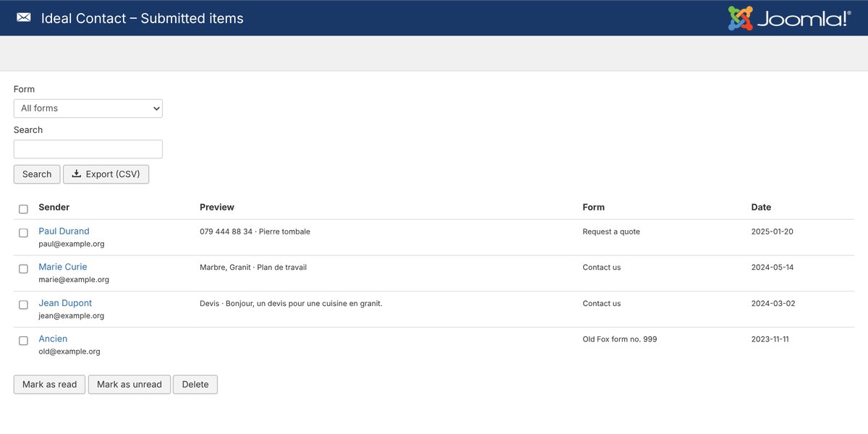Check the box for Paul Durand
The image size is (868, 434).
click(x=23, y=233)
